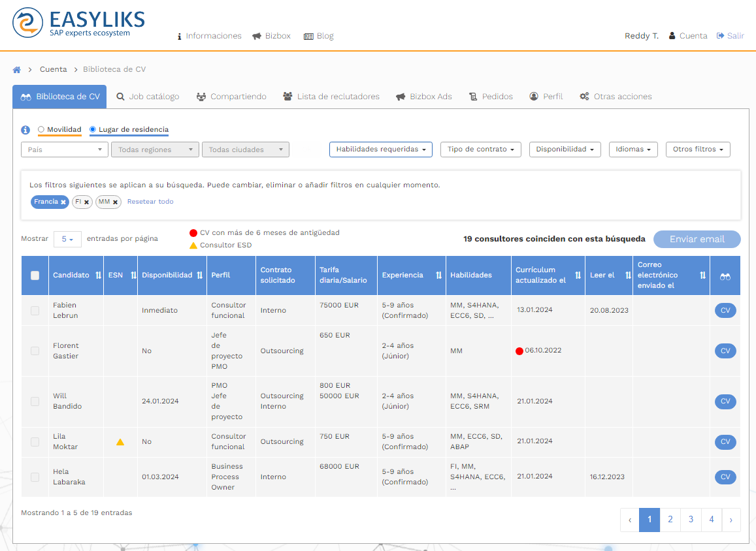
Task: Check the select-all checkbox in header
Action: tap(35, 275)
